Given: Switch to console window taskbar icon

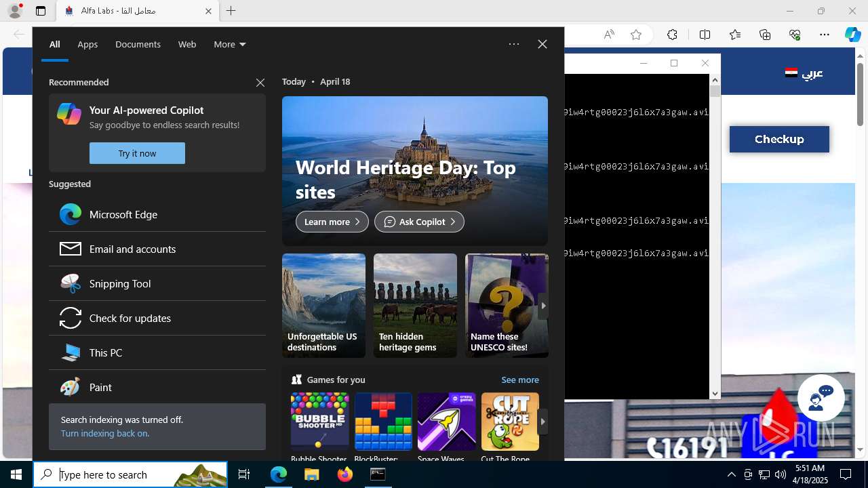Looking at the screenshot, I should click(378, 474).
